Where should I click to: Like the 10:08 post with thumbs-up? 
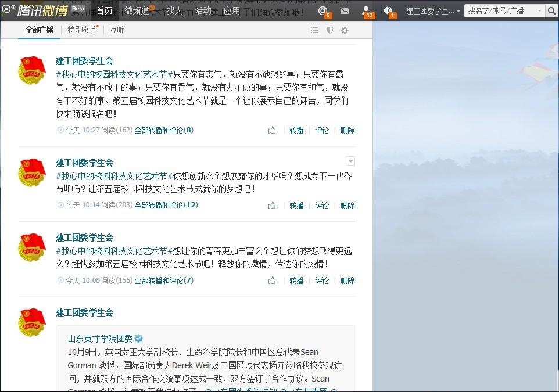coord(271,280)
